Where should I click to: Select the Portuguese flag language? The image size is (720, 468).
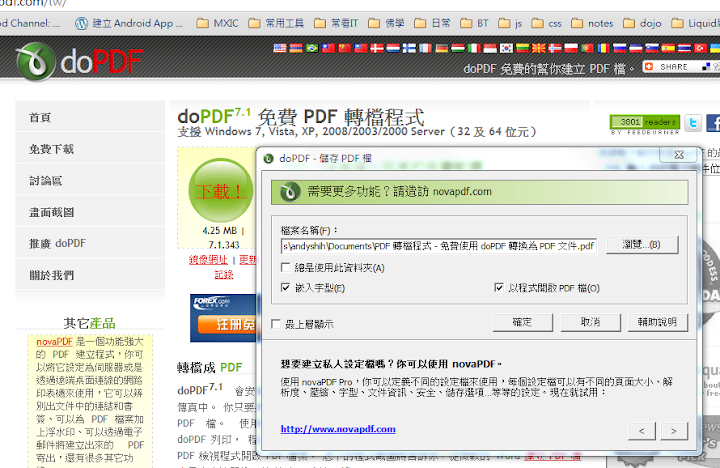click(587, 48)
